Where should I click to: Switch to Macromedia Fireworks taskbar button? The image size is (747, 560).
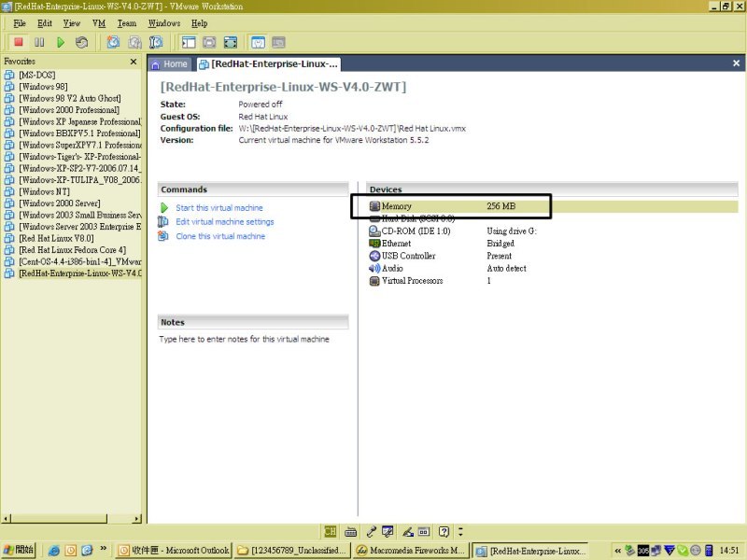click(411, 551)
